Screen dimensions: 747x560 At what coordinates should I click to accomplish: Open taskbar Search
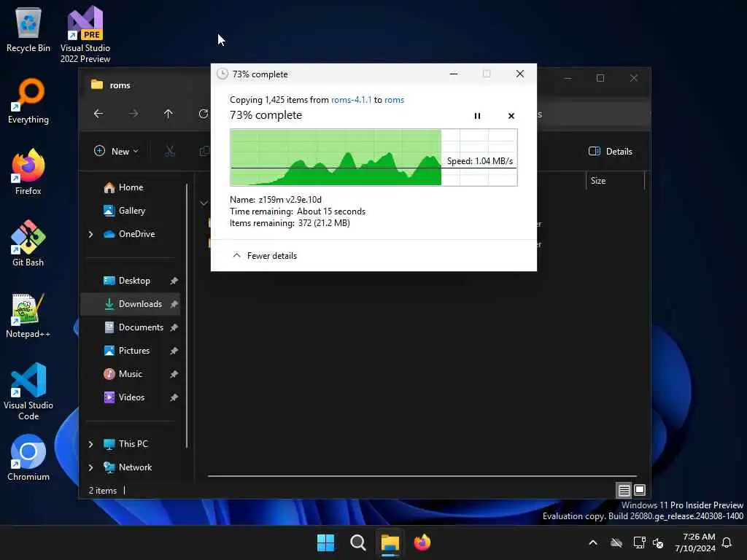coord(357,542)
